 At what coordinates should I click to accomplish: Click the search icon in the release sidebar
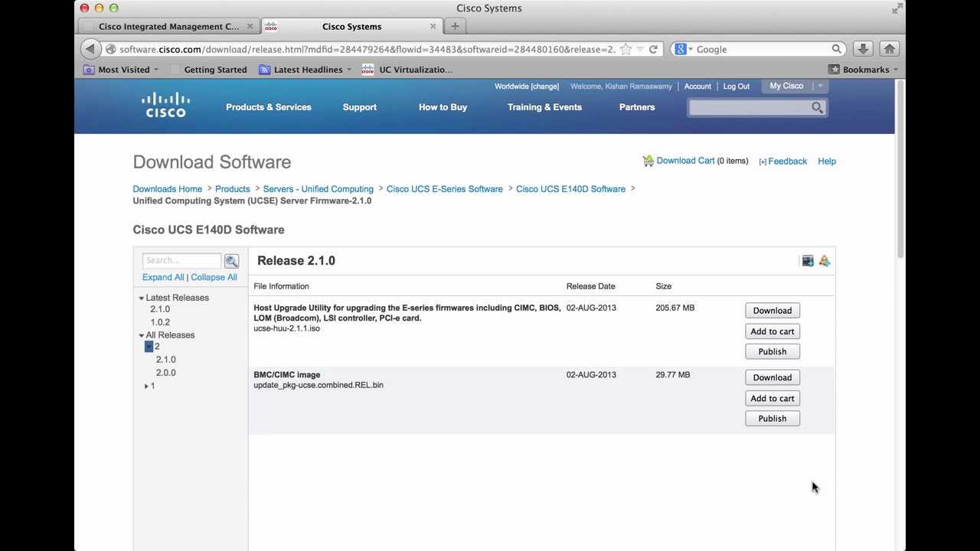231,261
